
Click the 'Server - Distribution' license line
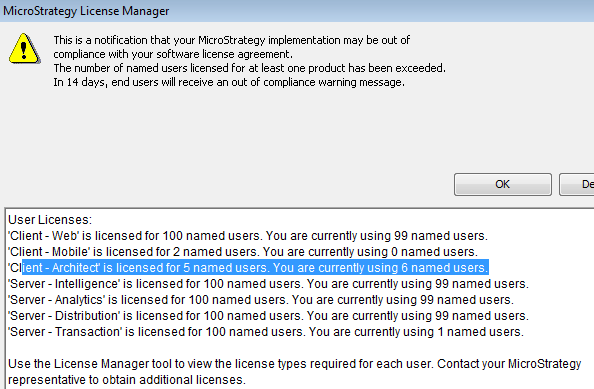(x=268, y=316)
